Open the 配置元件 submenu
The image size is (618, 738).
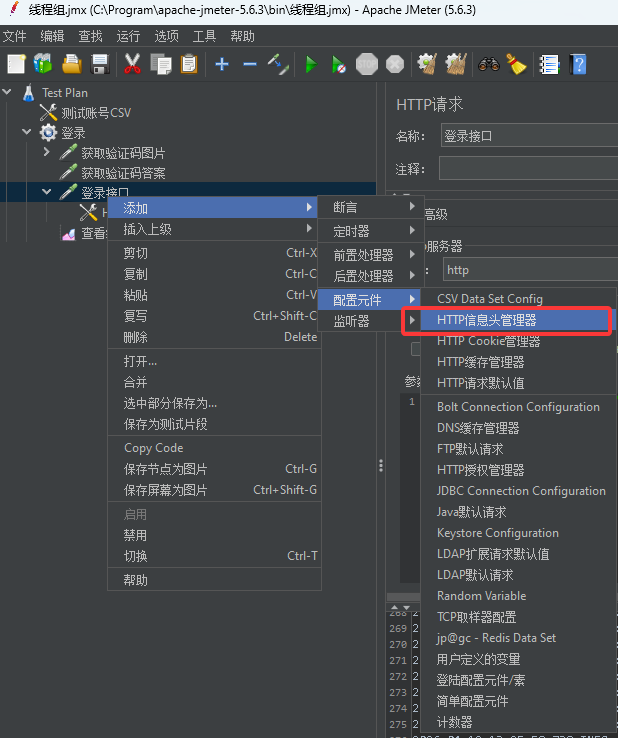click(x=369, y=300)
